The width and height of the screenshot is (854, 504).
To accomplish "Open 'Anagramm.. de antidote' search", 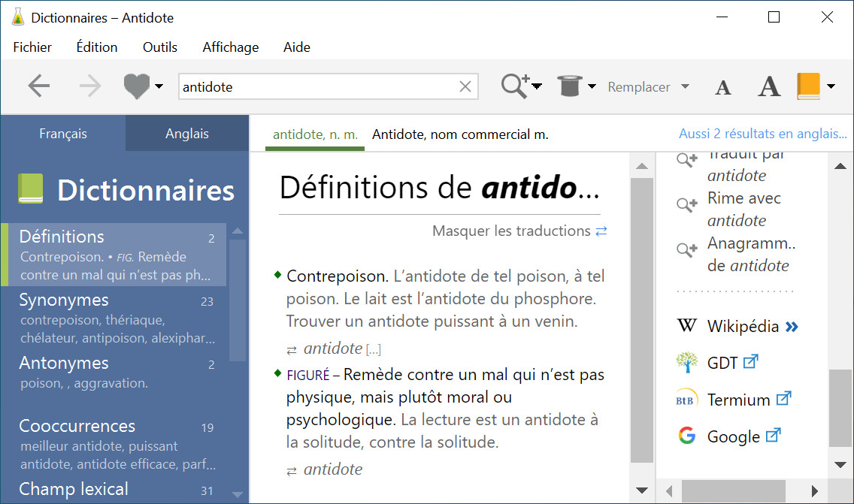I will [751, 254].
